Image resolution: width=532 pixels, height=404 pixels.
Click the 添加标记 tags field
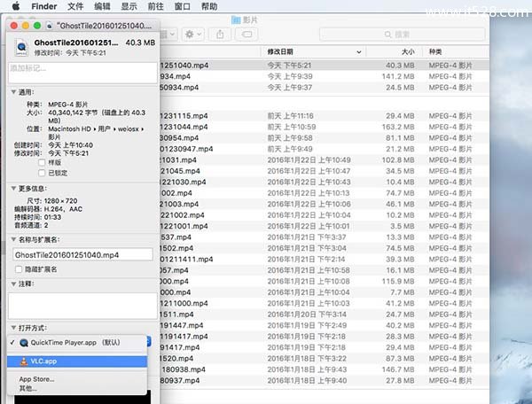(82, 72)
